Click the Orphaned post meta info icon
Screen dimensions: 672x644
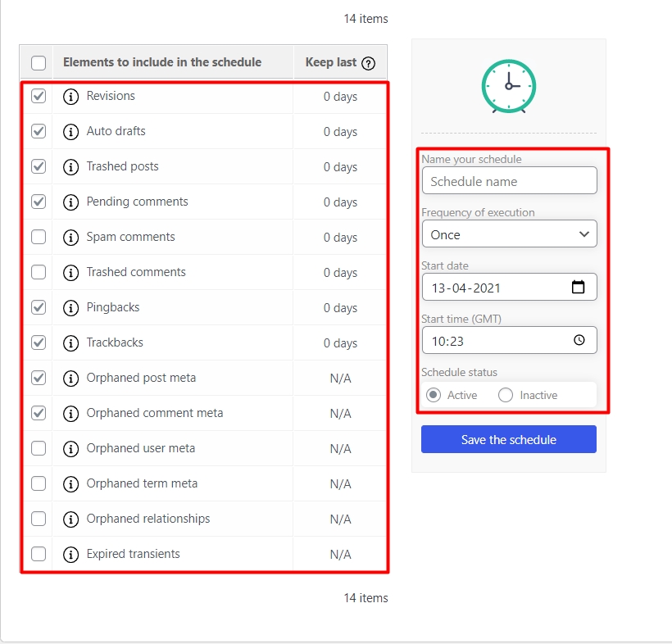pos(70,379)
